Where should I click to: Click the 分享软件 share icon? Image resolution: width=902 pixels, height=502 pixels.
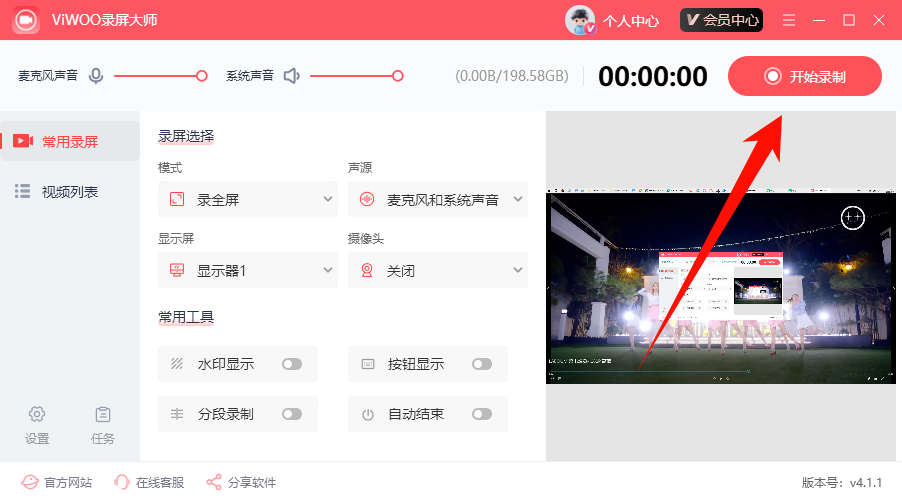point(214,482)
